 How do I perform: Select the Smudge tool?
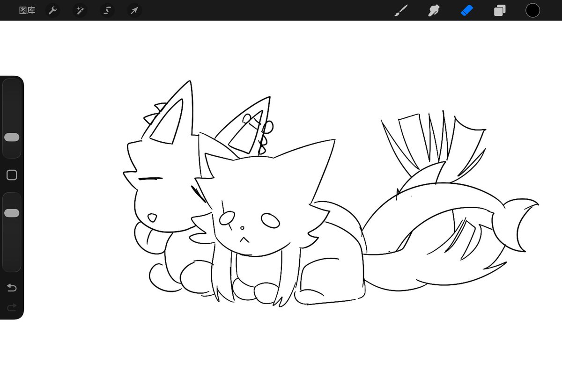[434, 10]
